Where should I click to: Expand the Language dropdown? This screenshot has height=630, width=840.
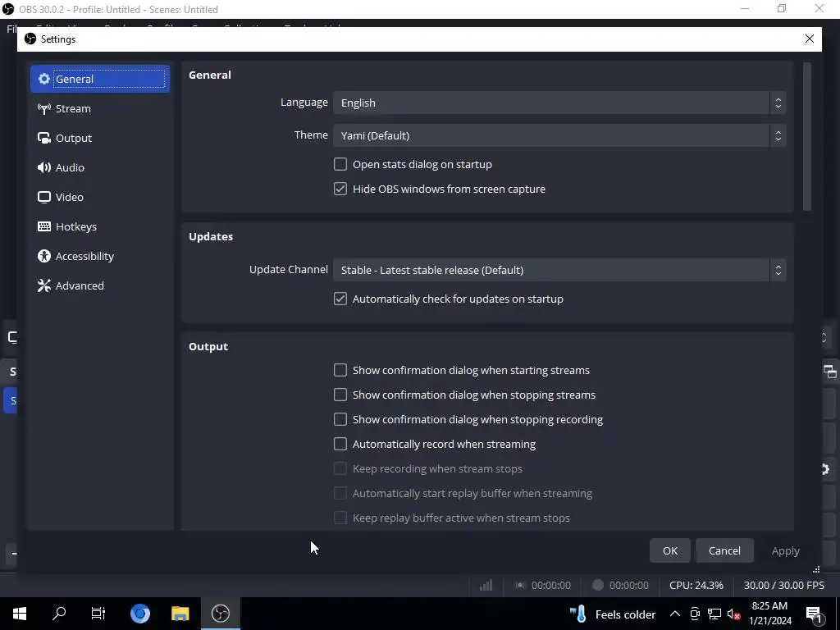[559, 103]
